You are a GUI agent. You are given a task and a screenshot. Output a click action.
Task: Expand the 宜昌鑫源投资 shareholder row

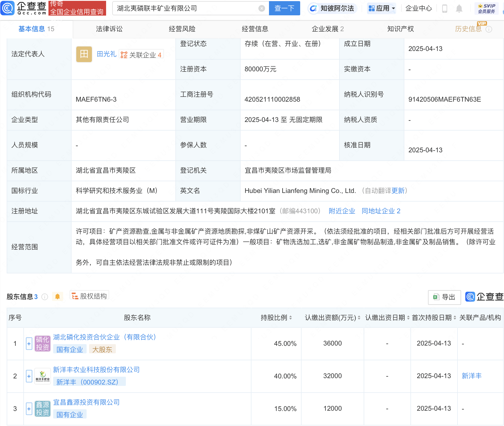(x=29, y=409)
